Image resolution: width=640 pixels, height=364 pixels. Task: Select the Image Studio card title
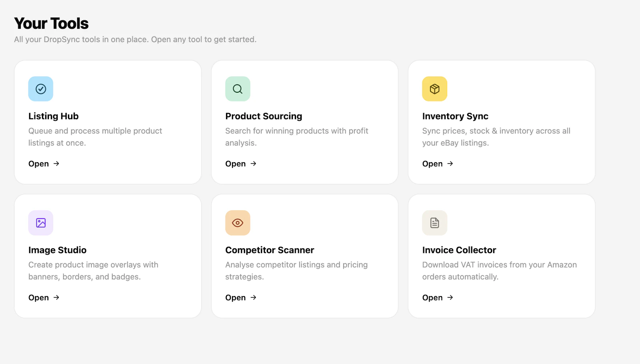(x=57, y=250)
